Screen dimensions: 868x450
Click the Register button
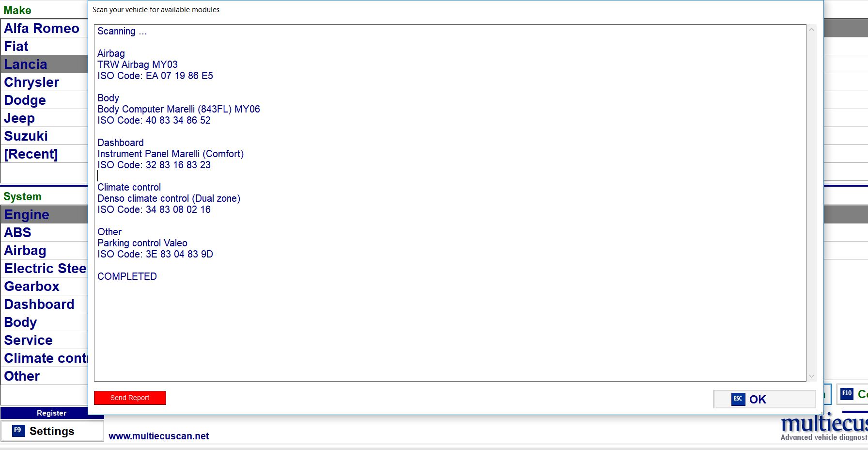click(52, 413)
